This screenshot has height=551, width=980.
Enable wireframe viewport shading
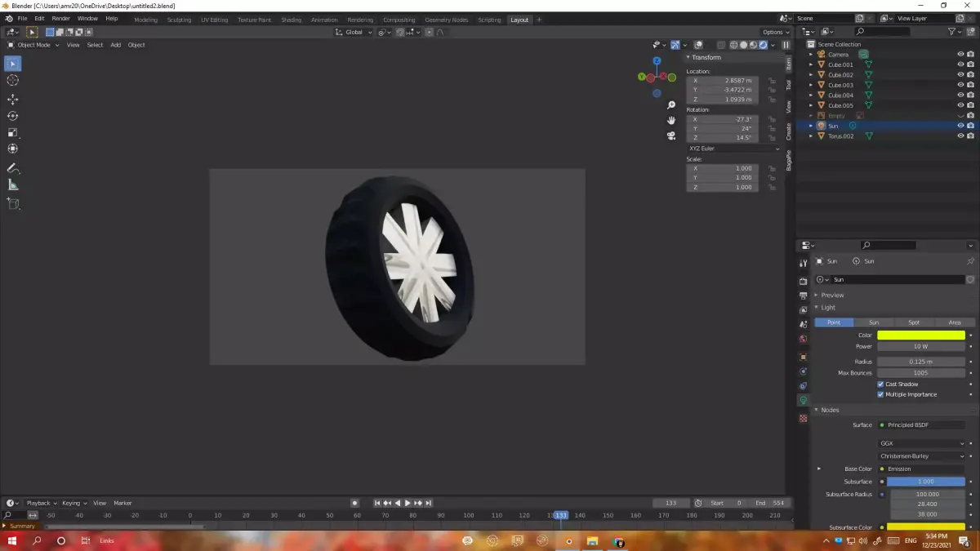(x=733, y=45)
